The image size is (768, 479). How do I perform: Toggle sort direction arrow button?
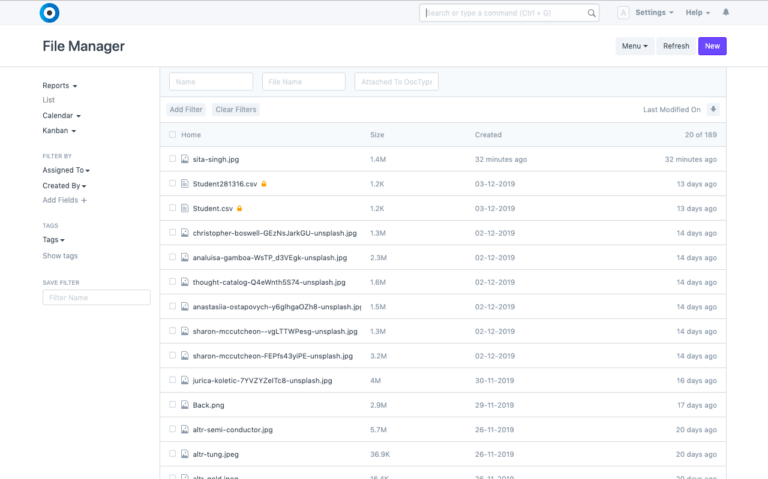(x=713, y=109)
